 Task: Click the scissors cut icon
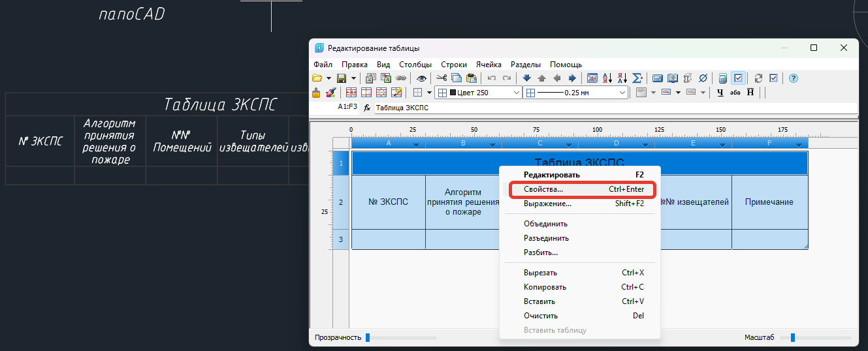tap(442, 78)
